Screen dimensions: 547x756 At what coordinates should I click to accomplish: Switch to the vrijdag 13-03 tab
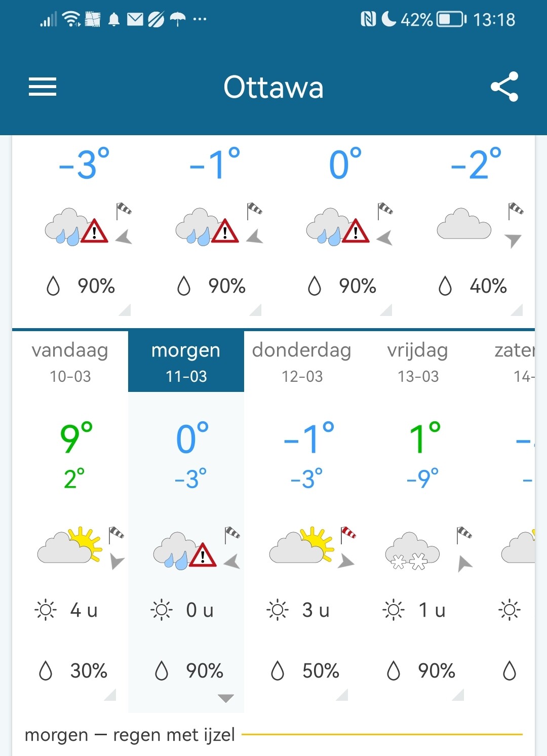coord(418,362)
